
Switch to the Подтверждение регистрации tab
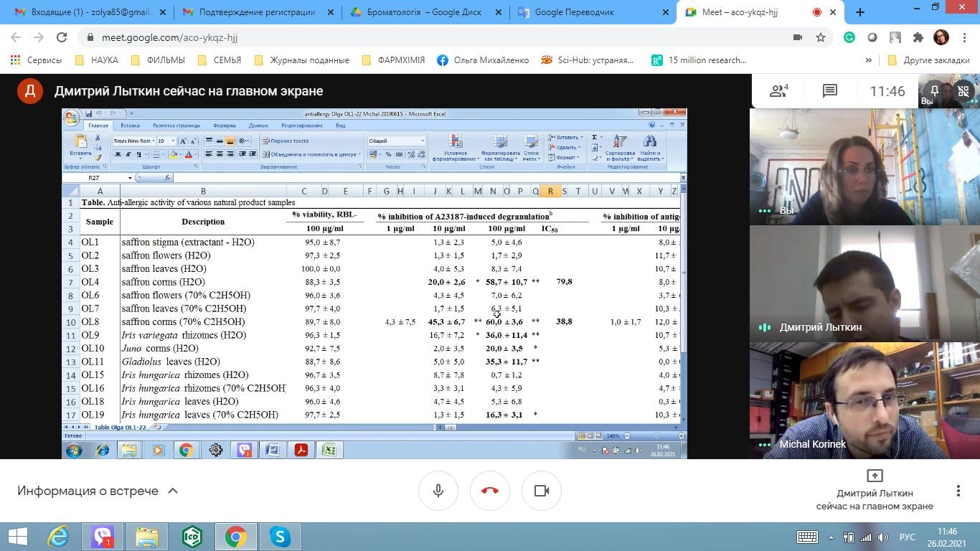pyautogui.click(x=257, y=12)
